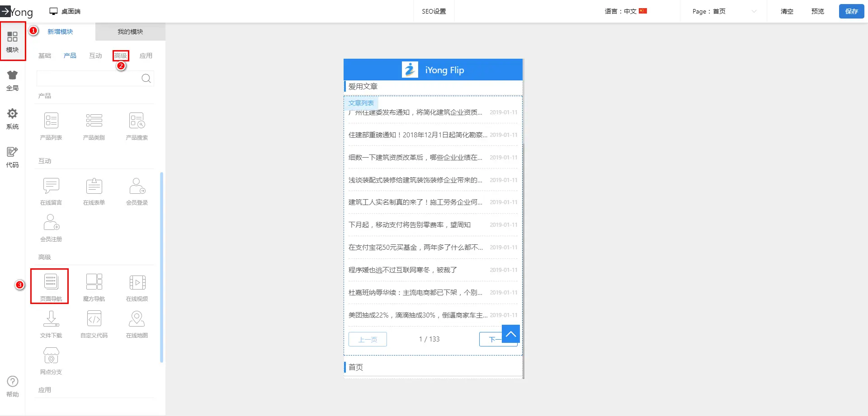The height and width of the screenshot is (416, 868).
Task: Select the 页面导航 page navigation module
Action: point(51,286)
